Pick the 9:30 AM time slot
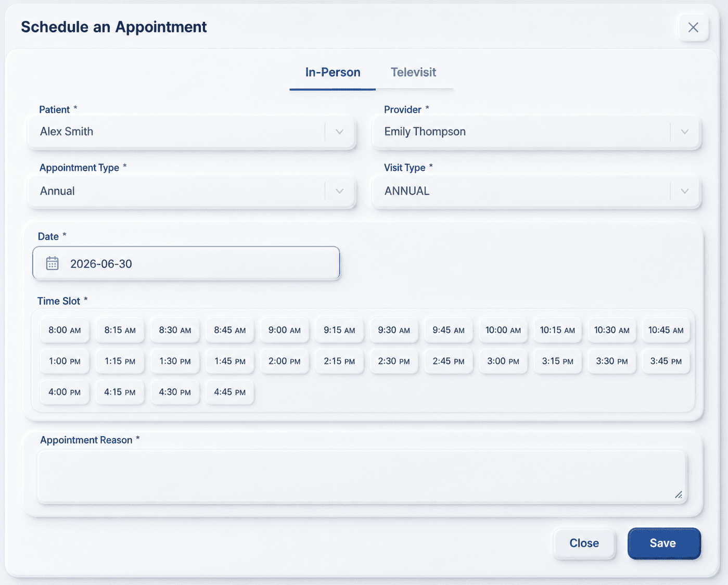Screen dimensions: 728x585 click(x=394, y=330)
